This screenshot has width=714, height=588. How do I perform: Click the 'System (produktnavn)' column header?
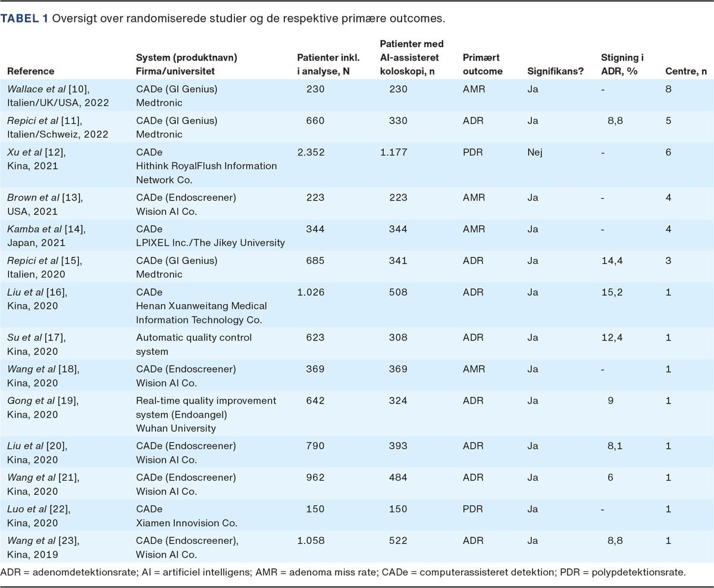click(x=187, y=58)
